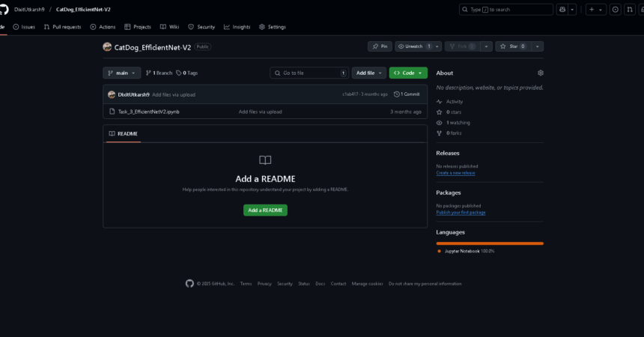644x337 pixels.
Task: Select the README tab
Action: (124, 133)
